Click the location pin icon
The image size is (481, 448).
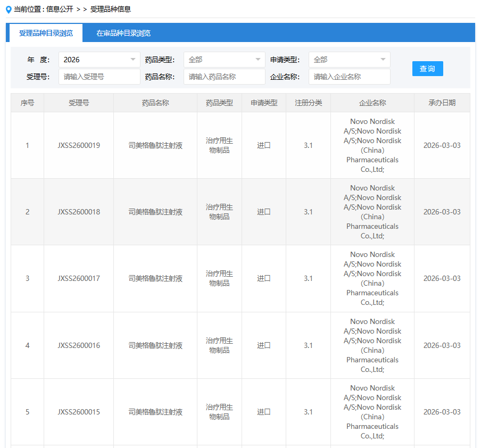pyautogui.click(x=8, y=9)
